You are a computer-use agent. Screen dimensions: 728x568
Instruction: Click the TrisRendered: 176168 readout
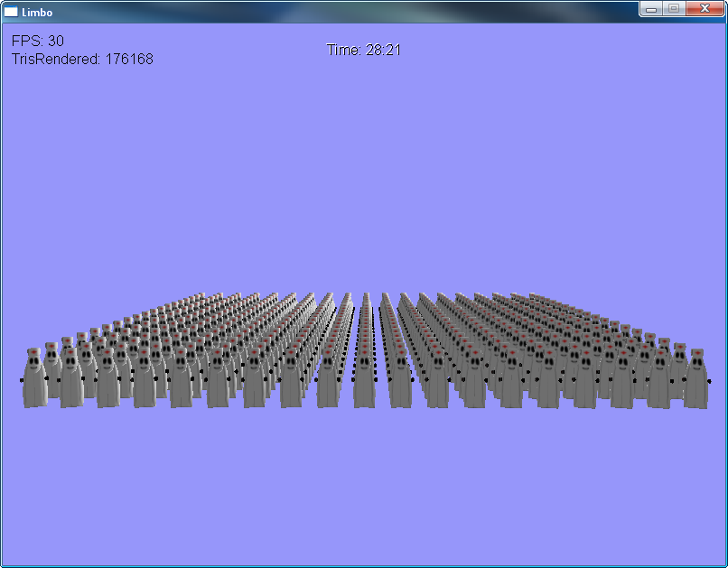82,60
